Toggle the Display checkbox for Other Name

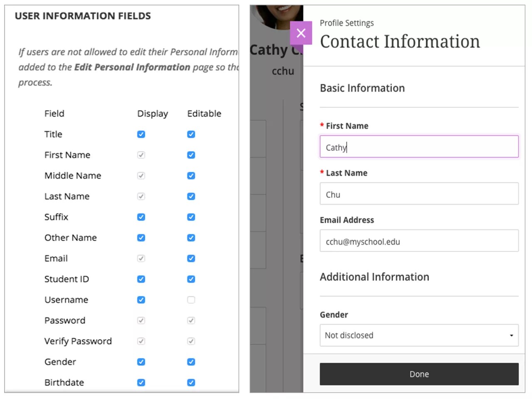pyautogui.click(x=141, y=238)
